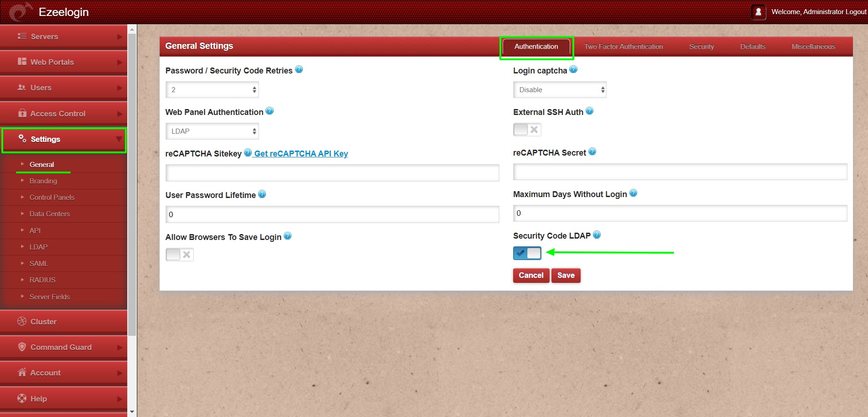868x417 pixels.
Task: Click the Command Guard shield icon
Action: pos(22,347)
